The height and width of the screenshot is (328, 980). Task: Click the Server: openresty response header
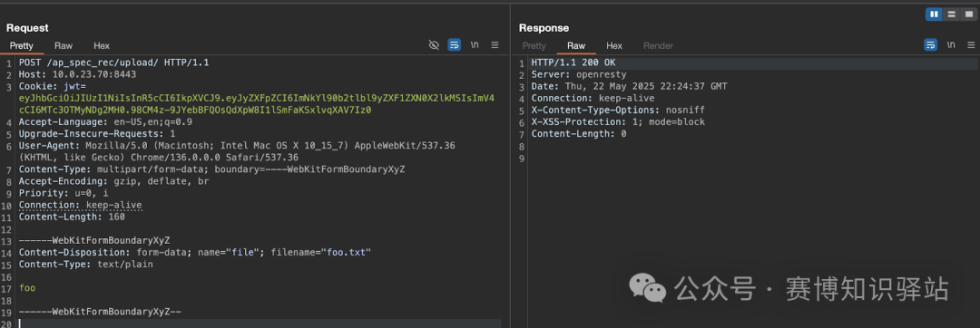(x=579, y=75)
